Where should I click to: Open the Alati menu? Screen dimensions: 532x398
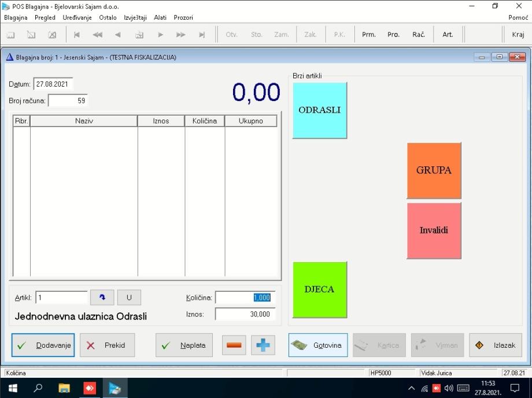click(x=160, y=18)
